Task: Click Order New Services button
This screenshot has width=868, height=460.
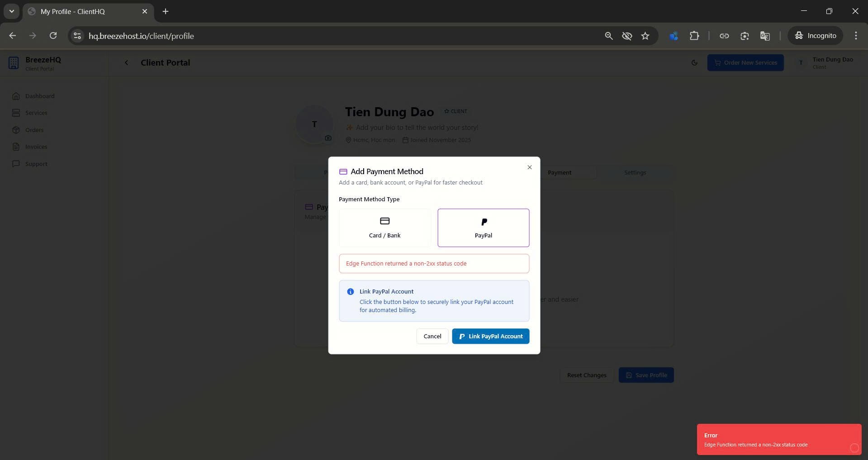Action: (x=745, y=62)
